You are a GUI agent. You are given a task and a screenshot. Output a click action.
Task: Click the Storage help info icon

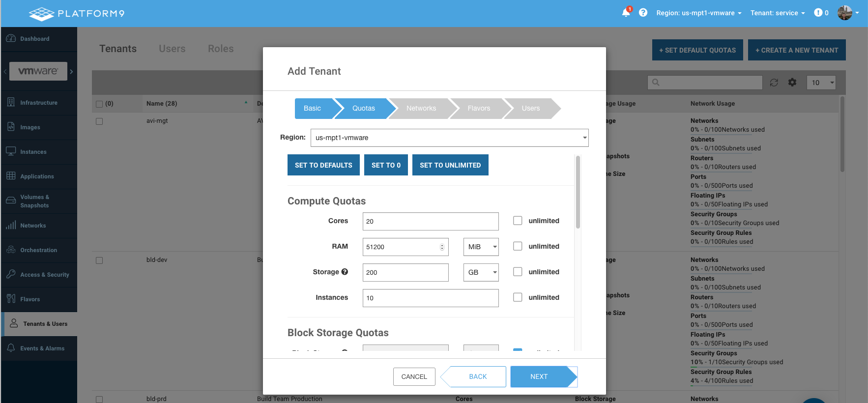(x=345, y=272)
